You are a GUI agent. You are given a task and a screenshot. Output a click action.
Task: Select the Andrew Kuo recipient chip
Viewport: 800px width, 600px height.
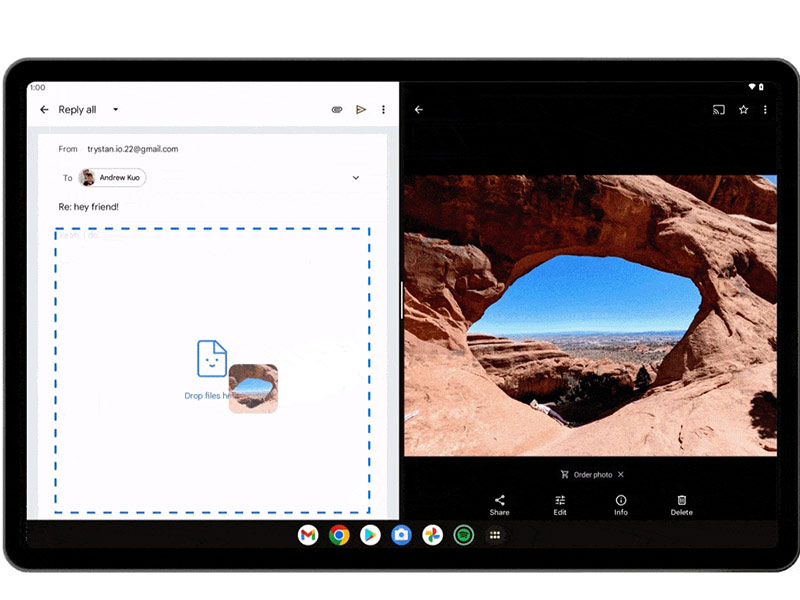(112, 178)
